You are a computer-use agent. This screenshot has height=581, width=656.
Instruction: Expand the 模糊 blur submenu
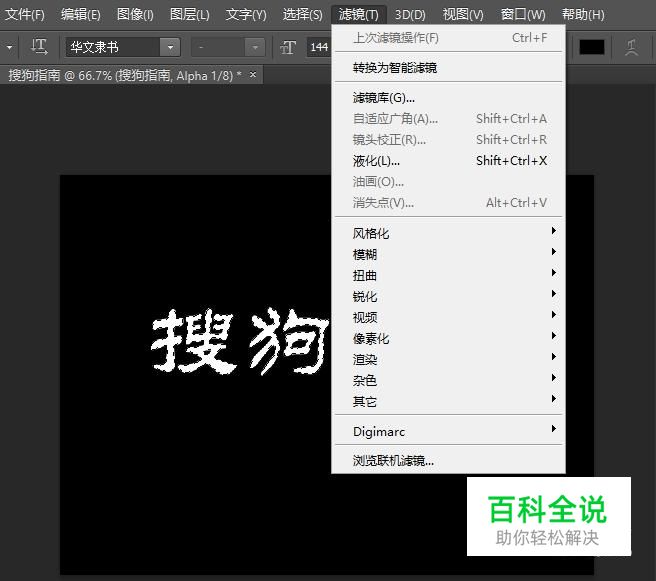tap(448, 254)
